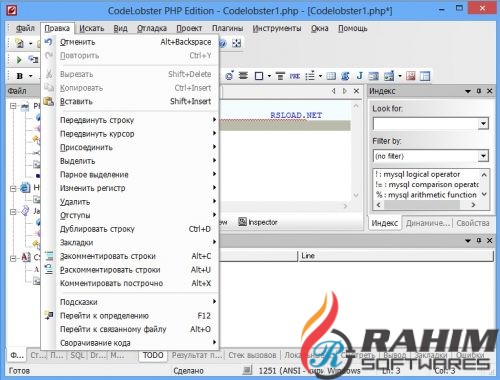The height and width of the screenshot is (380, 500).
Task: Open the Индекс panel options dropdown arrow
Action: (x=468, y=91)
